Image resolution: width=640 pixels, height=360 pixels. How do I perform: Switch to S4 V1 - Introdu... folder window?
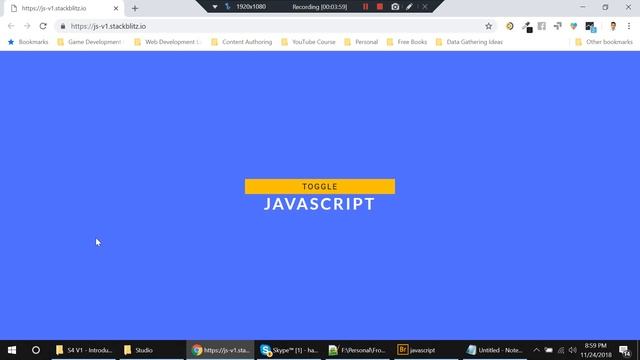pos(84,350)
